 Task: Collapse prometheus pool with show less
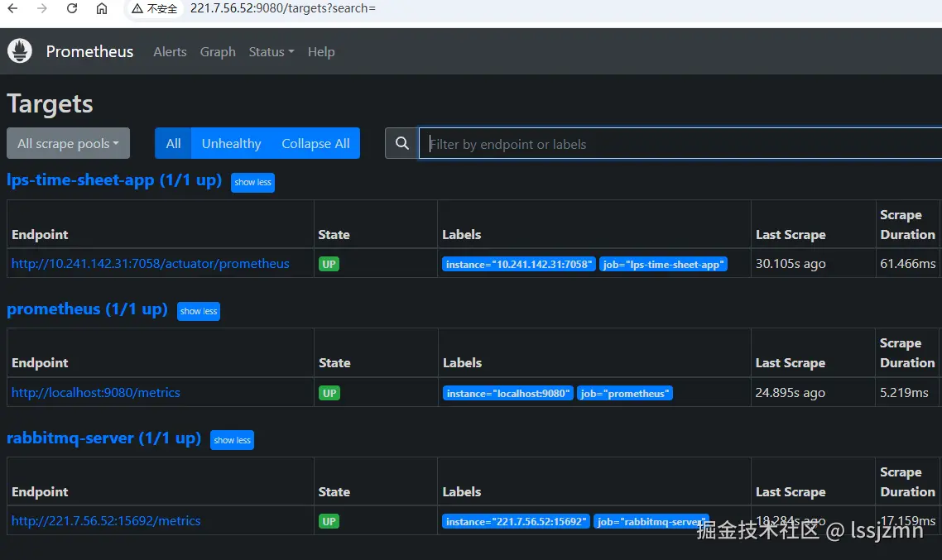click(x=199, y=311)
